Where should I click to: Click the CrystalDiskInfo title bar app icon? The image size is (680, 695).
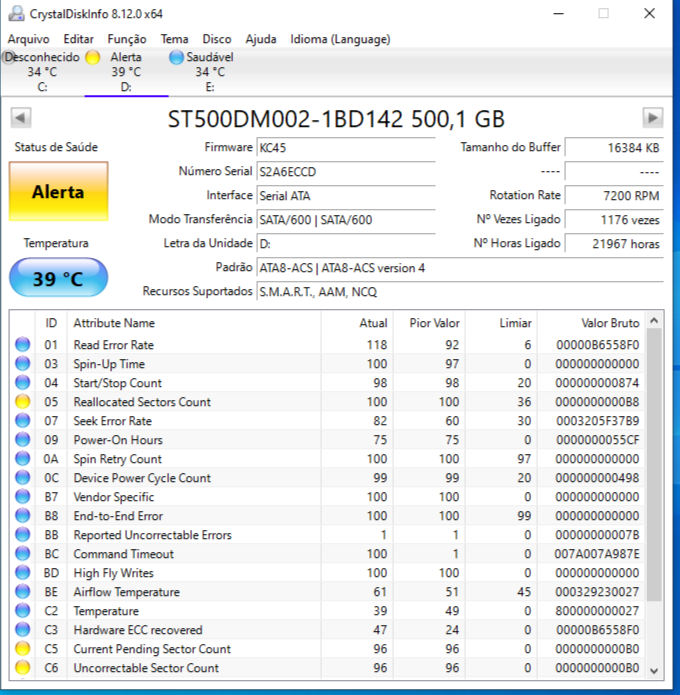(16, 14)
